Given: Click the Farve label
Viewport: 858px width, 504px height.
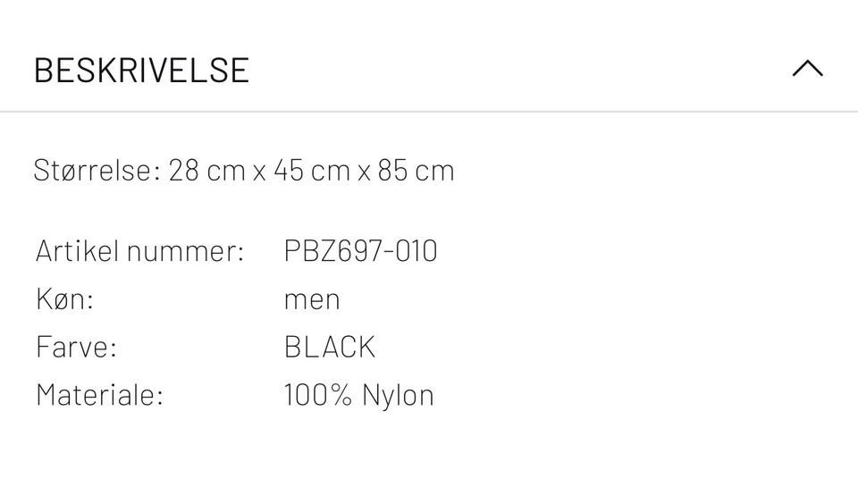Looking at the screenshot, I should coord(76,347).
